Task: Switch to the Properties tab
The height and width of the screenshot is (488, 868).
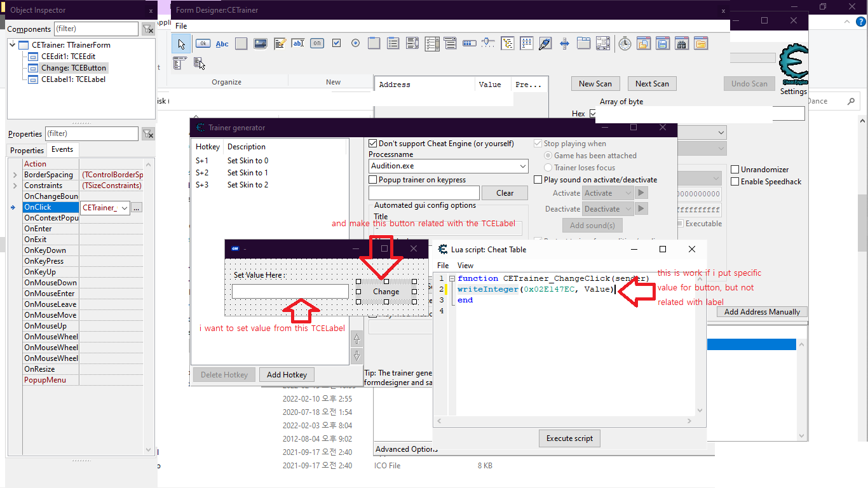Action: (27, 151)
